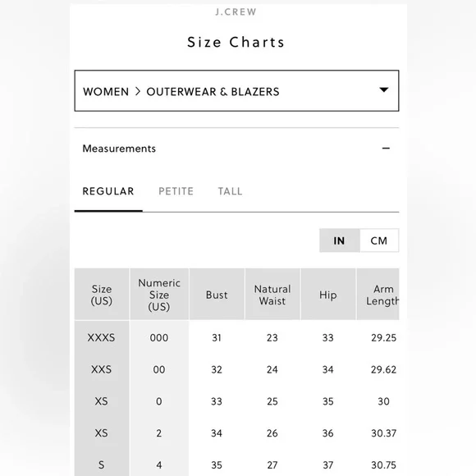Collapse the Measurements section with minus icon
This screenshot has width=476, height=476.
(x=386, y=149)
